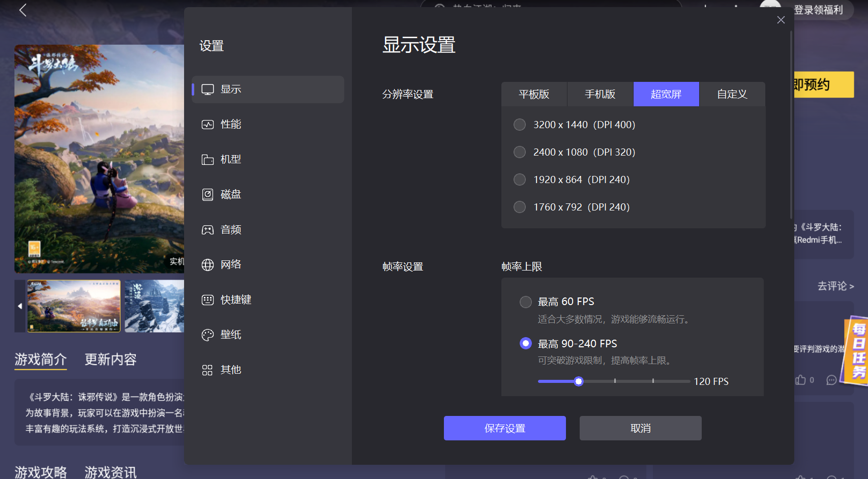Select the snowy mountain screenshot thumbnail
The width and height of the screenshot is (868, 479).
pyautogui.click(x=155, y=306)
